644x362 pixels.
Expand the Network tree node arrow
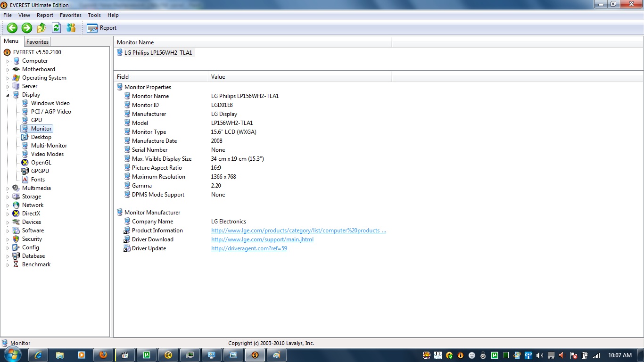tap(8, 206)
